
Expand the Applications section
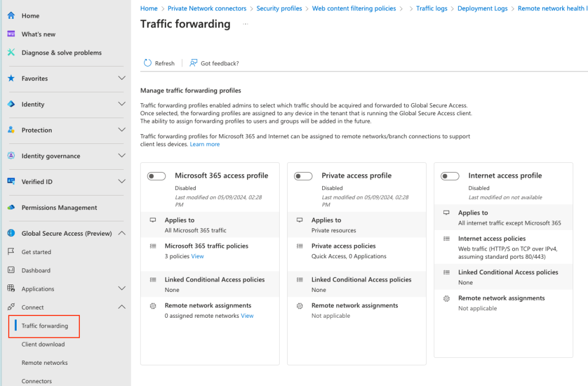[121, 288]
